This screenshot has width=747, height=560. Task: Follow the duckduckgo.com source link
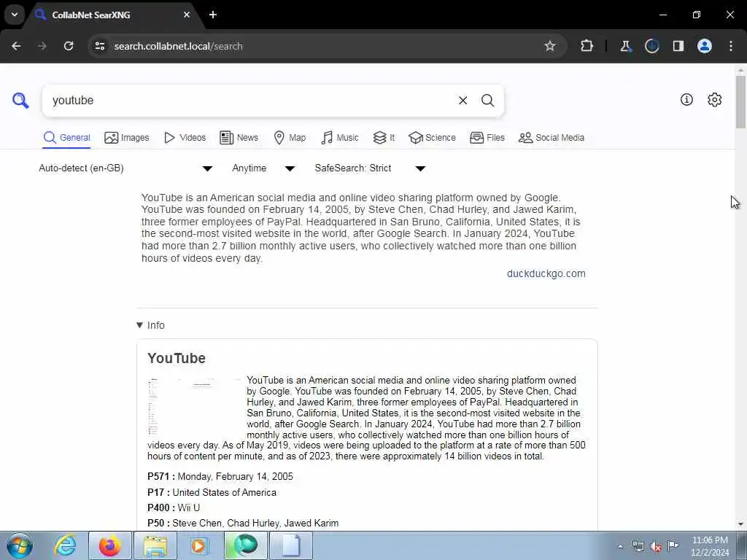point(546,273)
